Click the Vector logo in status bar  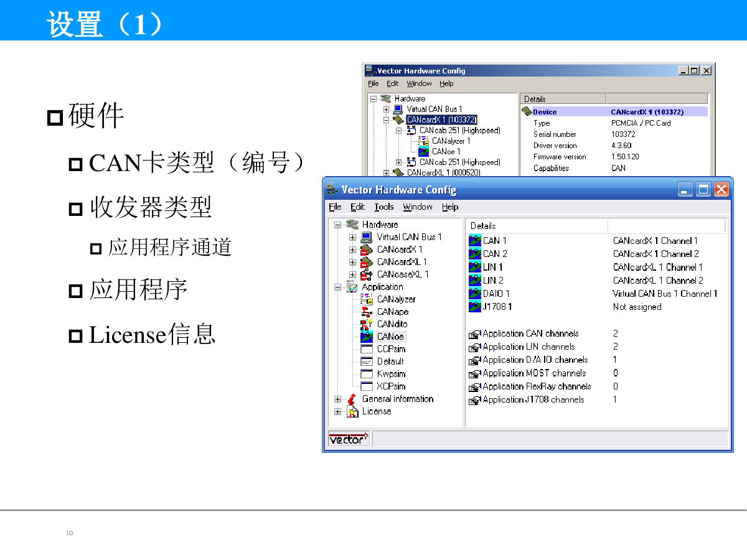pos(349,439)
